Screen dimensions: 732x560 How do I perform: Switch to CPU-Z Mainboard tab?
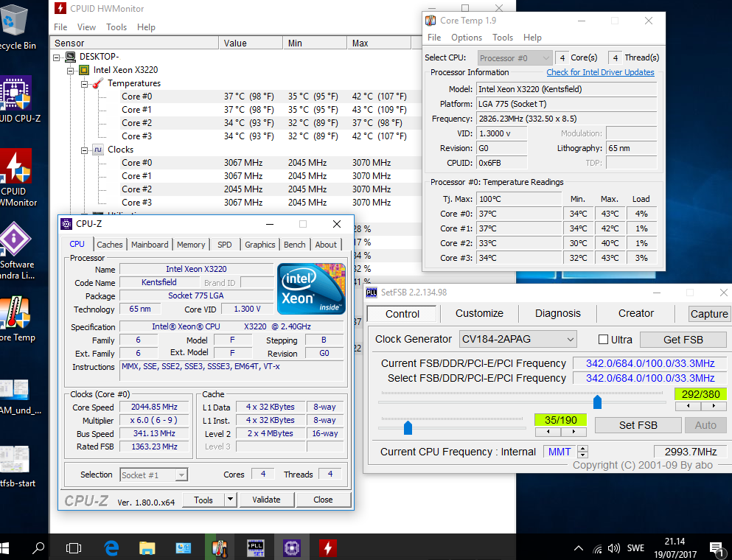pos(150,245)
